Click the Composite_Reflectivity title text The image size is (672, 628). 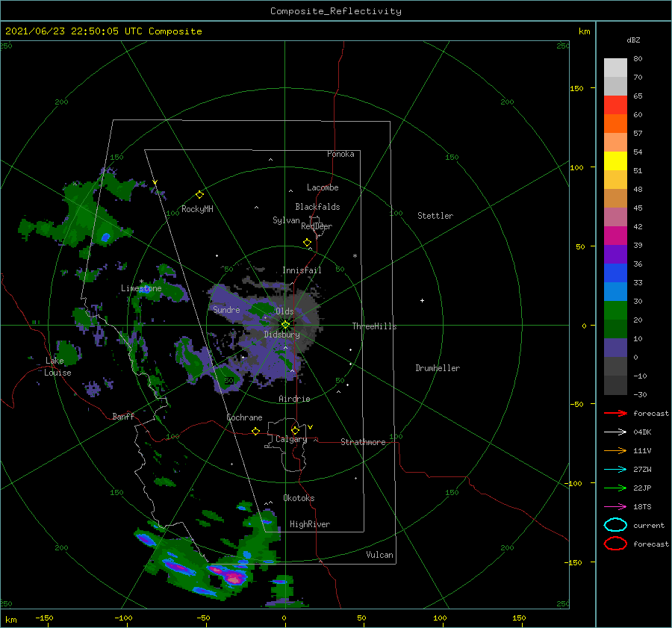click(335, 11)
